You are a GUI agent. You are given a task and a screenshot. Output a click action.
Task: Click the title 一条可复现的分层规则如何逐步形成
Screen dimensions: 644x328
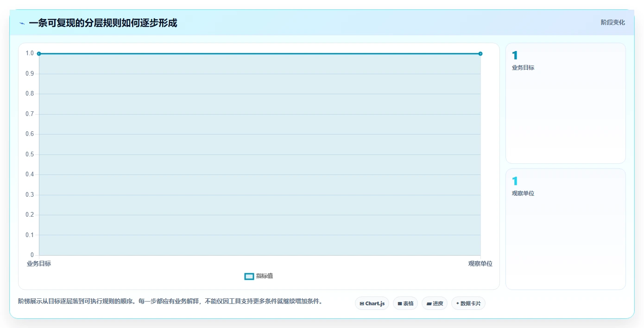tap(103, 23)
